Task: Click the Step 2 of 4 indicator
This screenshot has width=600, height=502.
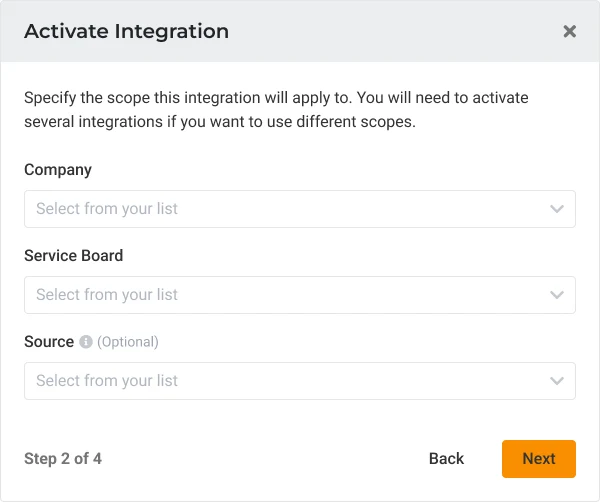Action: point(63,459)
